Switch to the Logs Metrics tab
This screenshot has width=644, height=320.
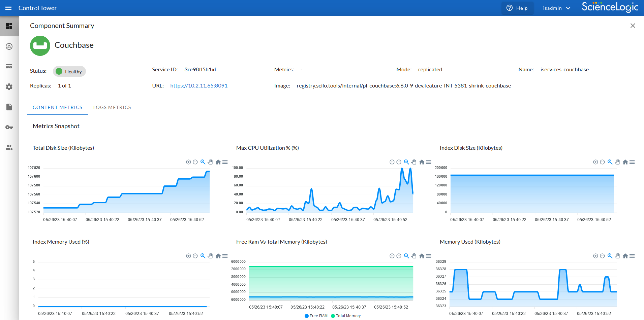click(112, 107)
